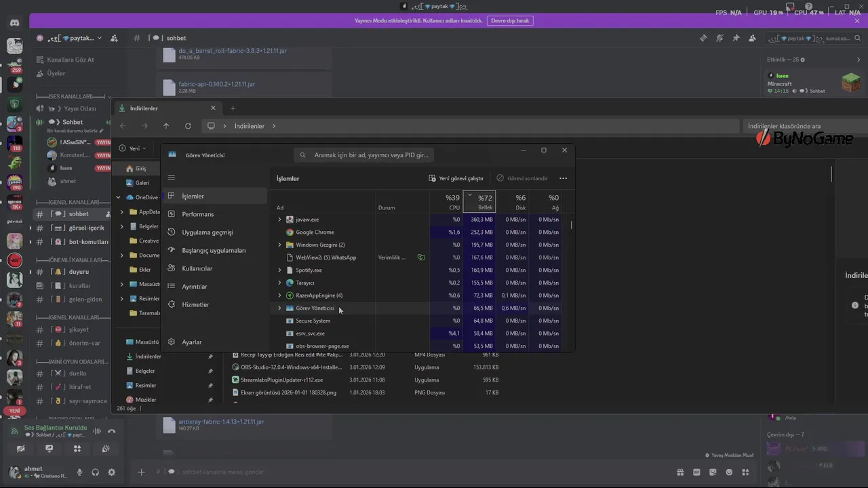Image resolution: width=868 pixels, height=488 pixels.
Task: Dismiss the streamer mode purple banner
Action: pos(857,21)
